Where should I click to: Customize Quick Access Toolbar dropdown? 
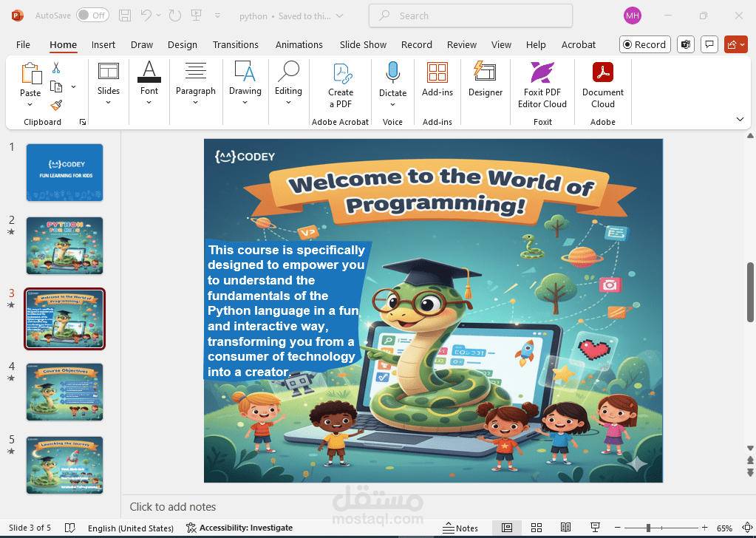coord(217,16)
